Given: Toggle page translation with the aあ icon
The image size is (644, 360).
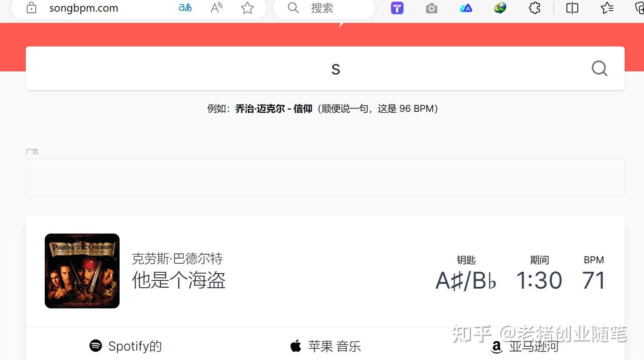Looking at the screenshot, I should [x=185, y=7].
